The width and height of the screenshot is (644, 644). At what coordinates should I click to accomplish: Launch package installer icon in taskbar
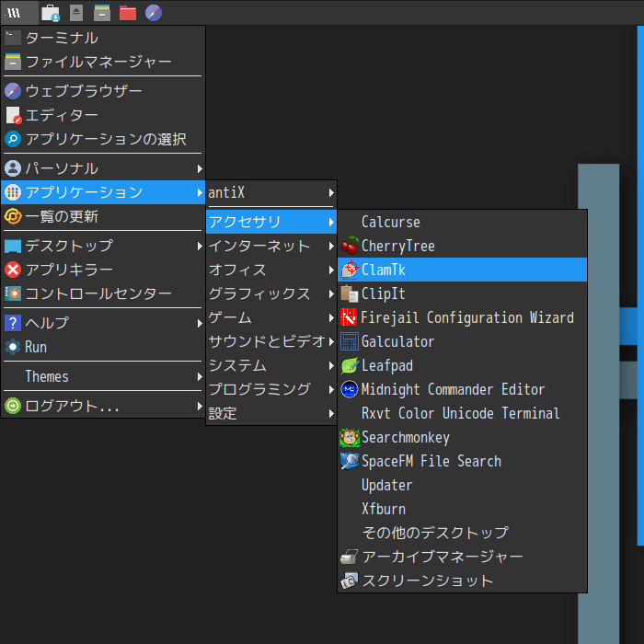(51, 13)
